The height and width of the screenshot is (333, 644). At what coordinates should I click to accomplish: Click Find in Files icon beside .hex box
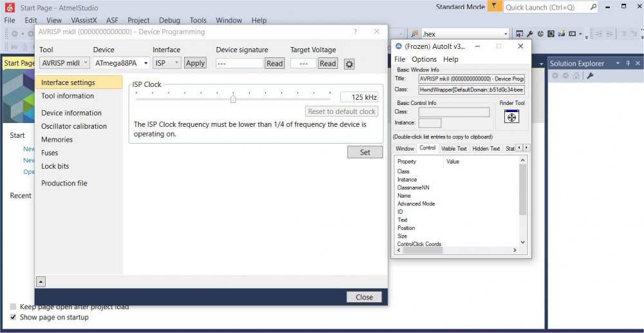click(415, 33)
